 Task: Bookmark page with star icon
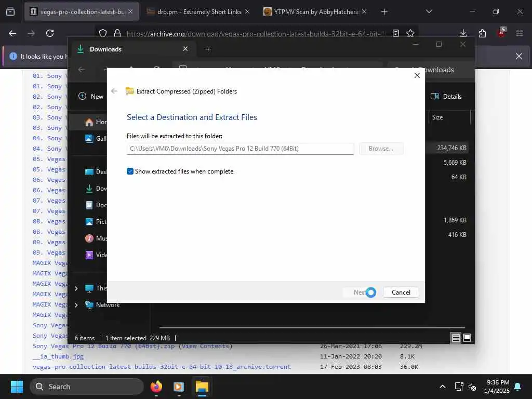click(410, 33)
